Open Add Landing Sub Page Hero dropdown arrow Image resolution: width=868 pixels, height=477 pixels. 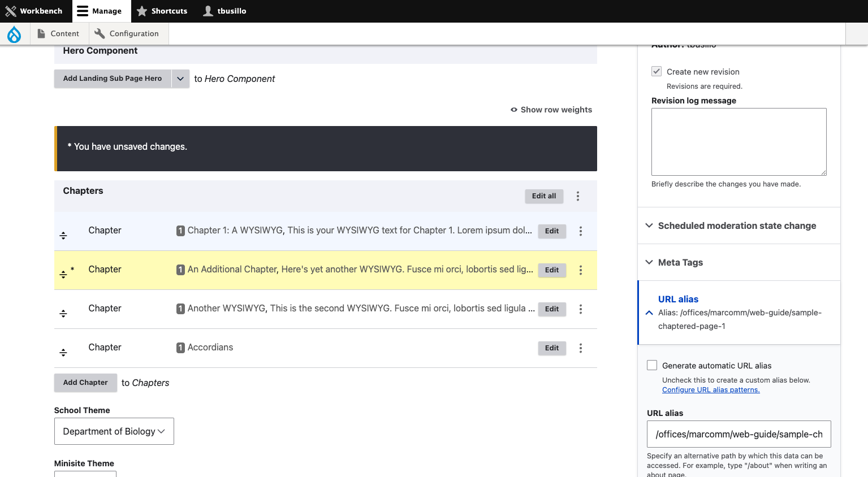tap(180, 79)
